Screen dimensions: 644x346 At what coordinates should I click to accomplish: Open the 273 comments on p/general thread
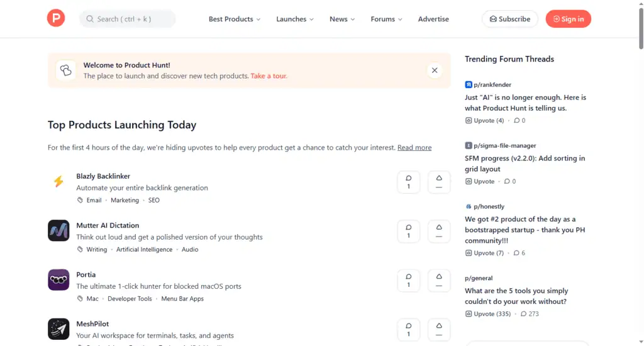click(x=530, y=313)
